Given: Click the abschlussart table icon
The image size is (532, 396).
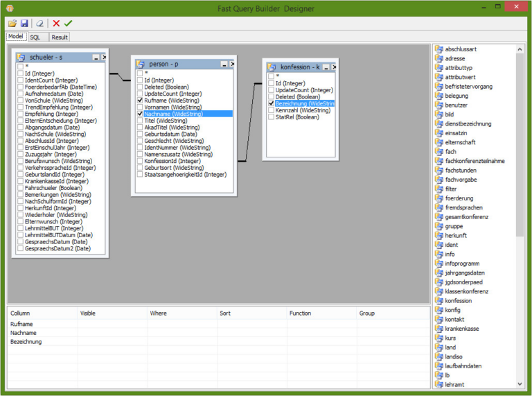Looking at the screenshot, I should (x=438, y=50).
